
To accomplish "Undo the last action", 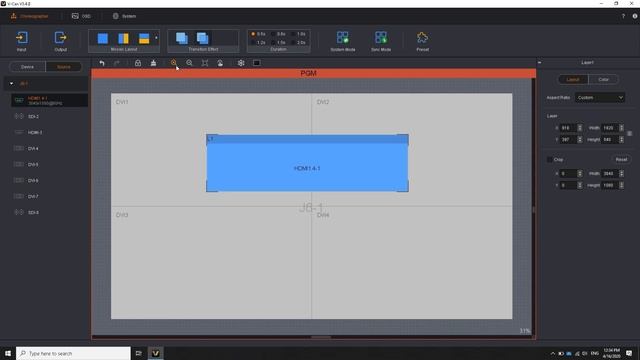I will pos(102,63).
